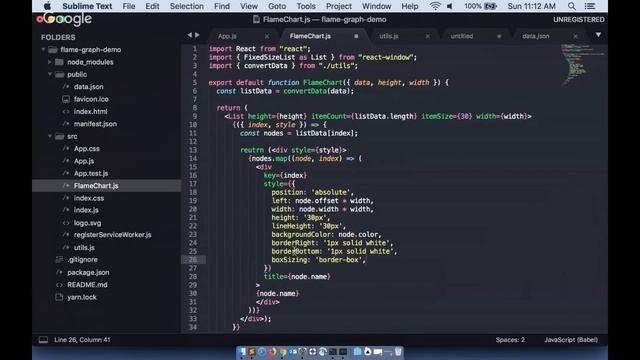Collapse the public folder arrow
The width and height of the screenshot is (640, 360).
[50, 74]
